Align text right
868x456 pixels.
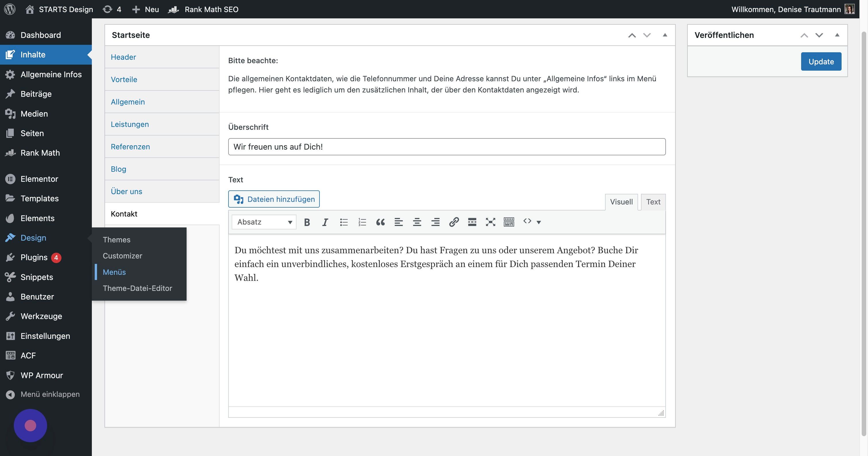tap(435, 222)
